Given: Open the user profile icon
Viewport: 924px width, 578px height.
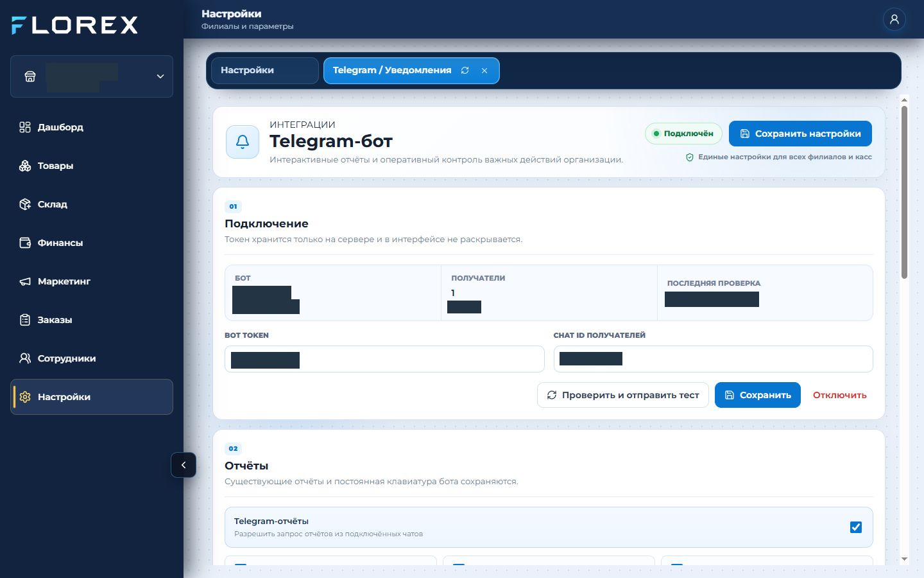Looking at the screenshot, I should pos(894,19).
